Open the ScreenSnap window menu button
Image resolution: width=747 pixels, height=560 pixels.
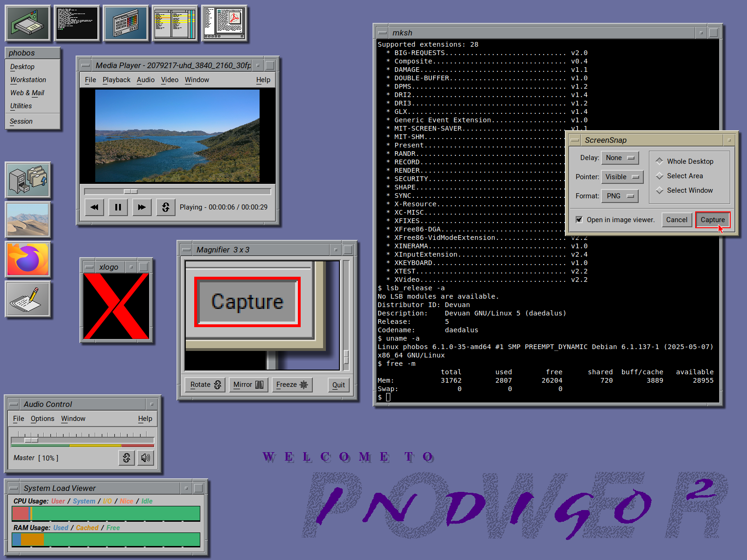coord(575,140)
